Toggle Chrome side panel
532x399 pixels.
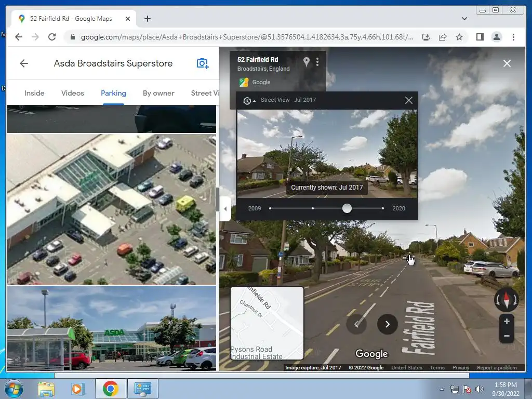(480, 37)
